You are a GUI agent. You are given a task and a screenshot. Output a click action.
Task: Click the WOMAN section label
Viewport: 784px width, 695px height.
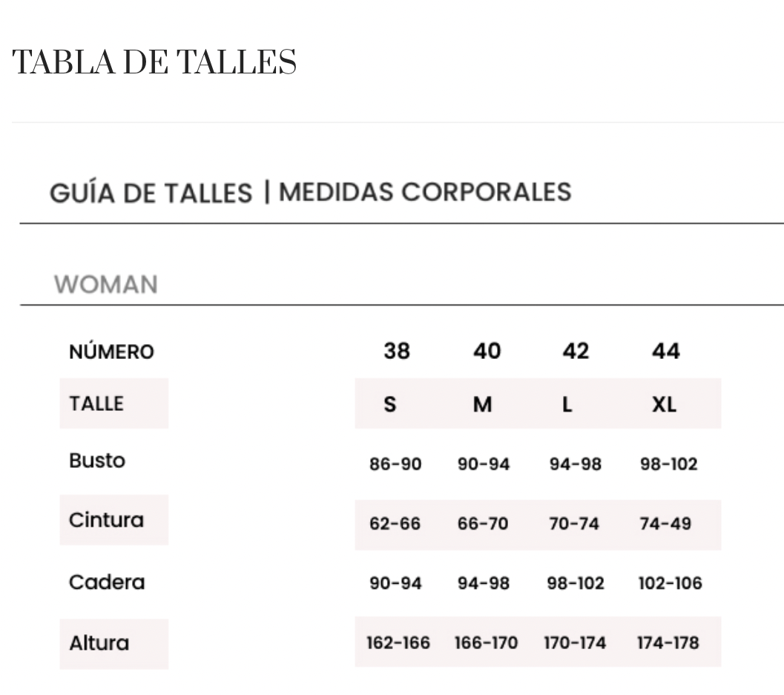pyautogui.click(x=105, y=285)
